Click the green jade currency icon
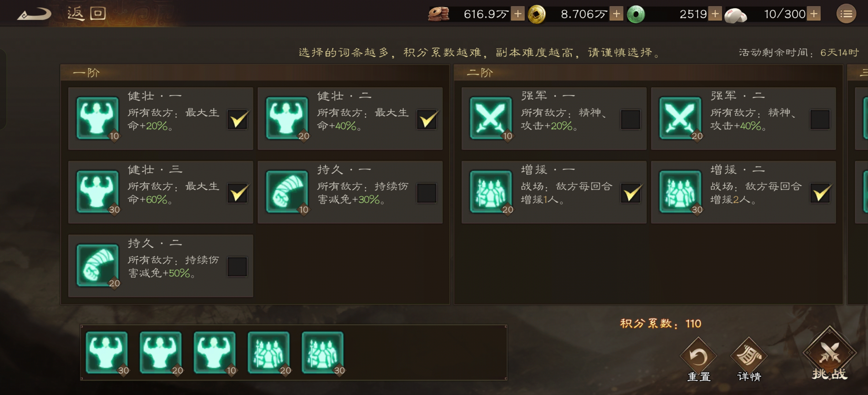Image resolution: width=868 pixels, height=395 pixels. [x=635, y=14]
